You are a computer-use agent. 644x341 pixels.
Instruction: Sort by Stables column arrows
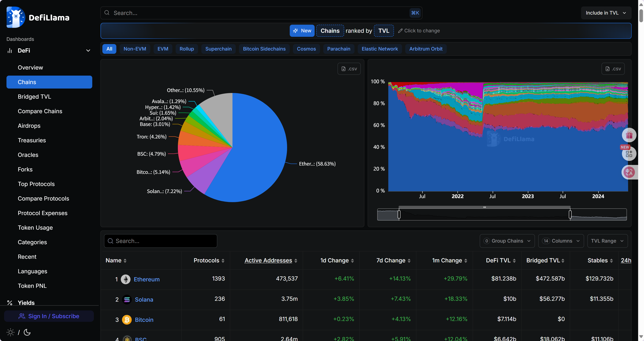tap(611, 261)
